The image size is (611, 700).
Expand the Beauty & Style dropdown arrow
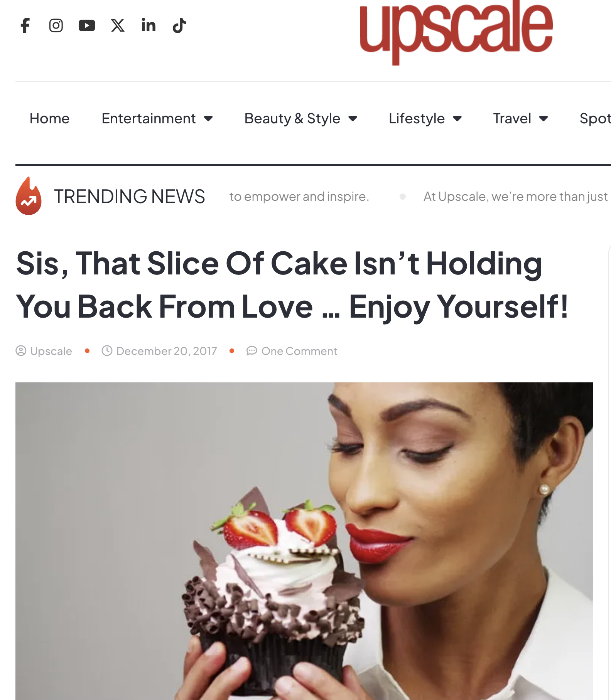click(353, 119)
